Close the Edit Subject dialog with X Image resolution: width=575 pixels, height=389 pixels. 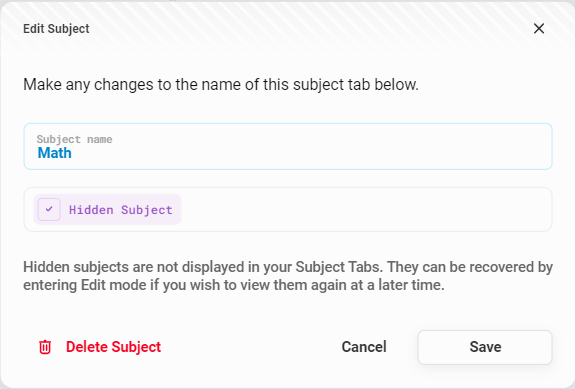539,28
